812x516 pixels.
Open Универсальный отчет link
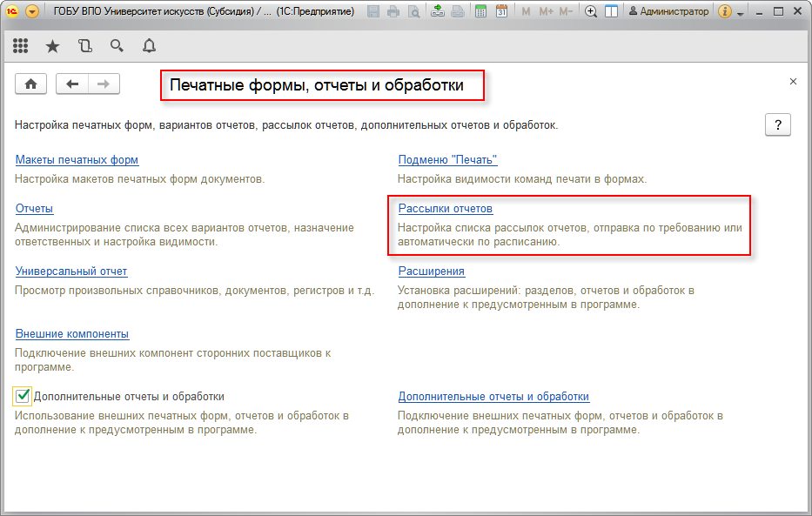click(x=71, y=271)
